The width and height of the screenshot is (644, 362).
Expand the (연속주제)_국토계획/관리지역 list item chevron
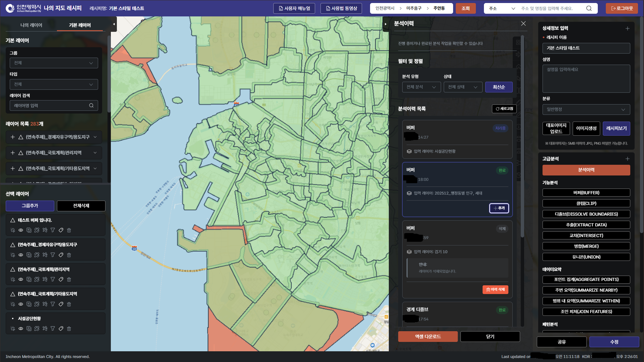coord(95,153)
